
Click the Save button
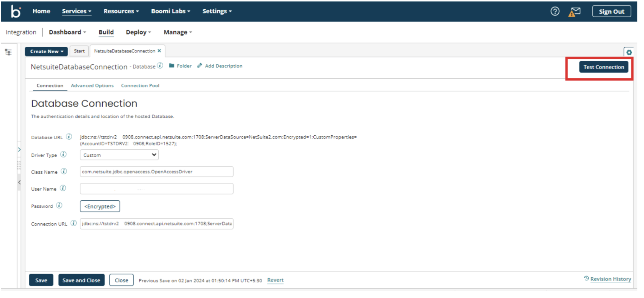(41, 280)
